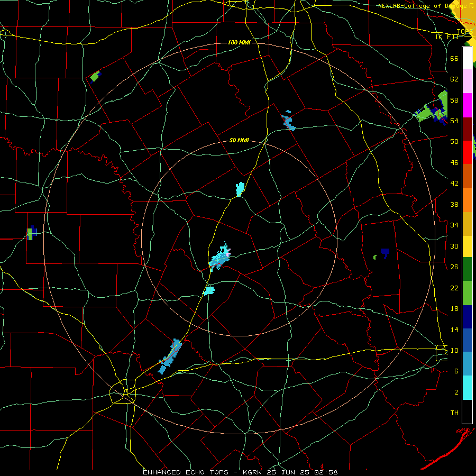The width and height of the screenshot is (476, 476).
Task: Click the NEXLAB-College of DuPage header text
Action: (x=422, y=6)
